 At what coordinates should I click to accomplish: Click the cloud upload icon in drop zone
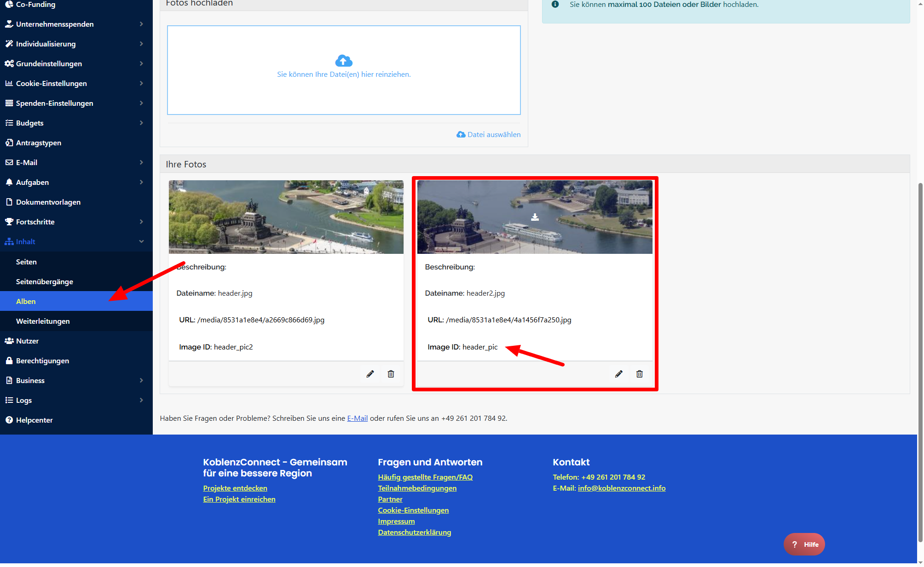click(344, 61)
